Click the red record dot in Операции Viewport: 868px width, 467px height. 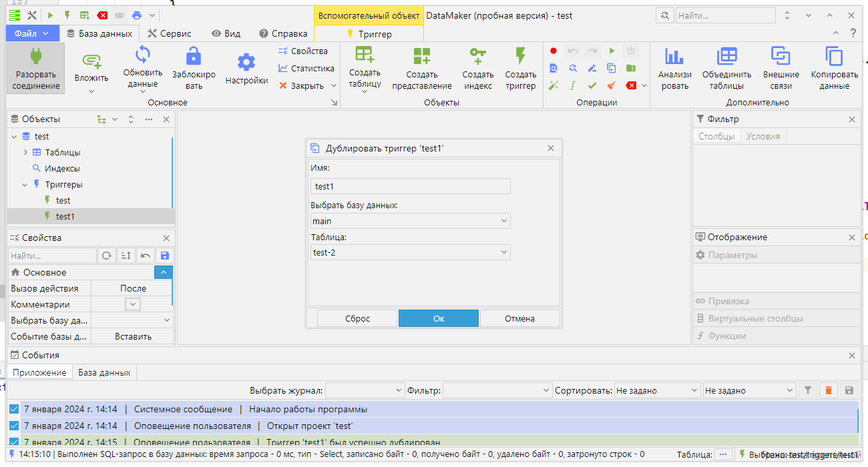(x=554, y=51)
